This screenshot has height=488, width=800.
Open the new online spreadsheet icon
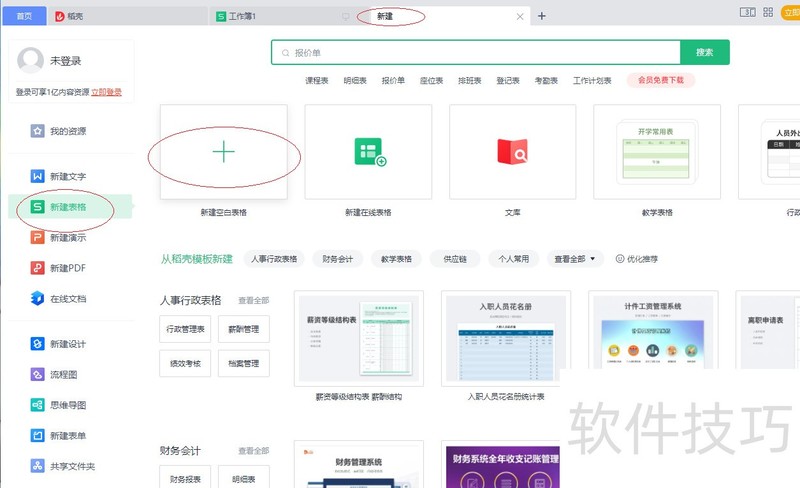click(x=368, y=152)
